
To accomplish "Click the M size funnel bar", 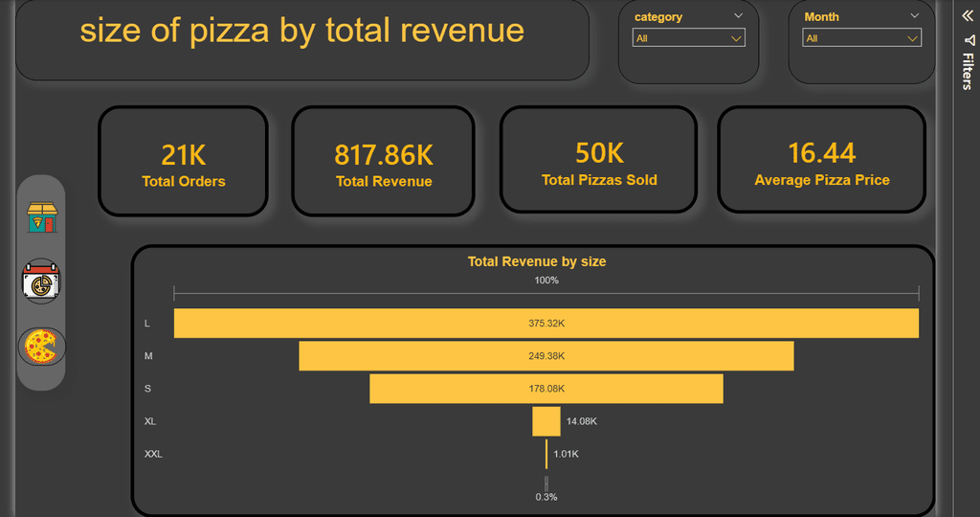I will click(x=546, y=356).
